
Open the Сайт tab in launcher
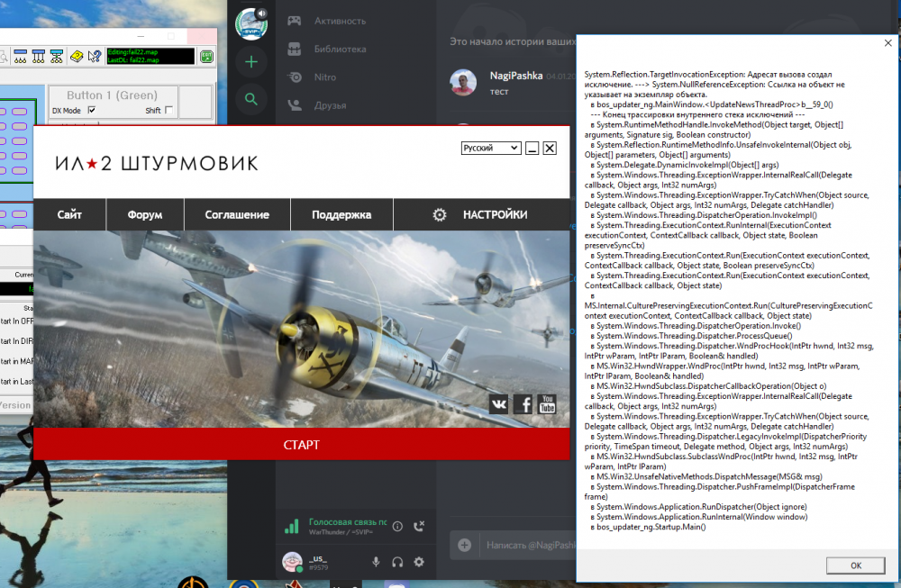coord(69,214)
